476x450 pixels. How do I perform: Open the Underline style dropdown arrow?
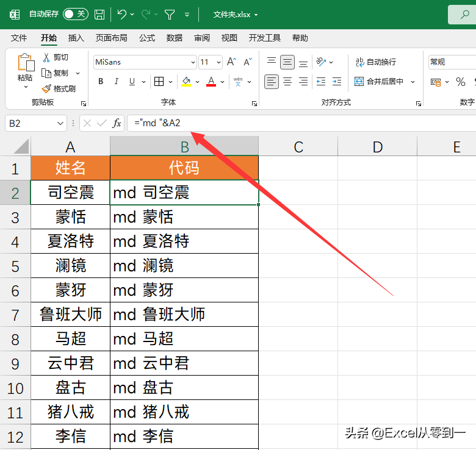point(143,82)
